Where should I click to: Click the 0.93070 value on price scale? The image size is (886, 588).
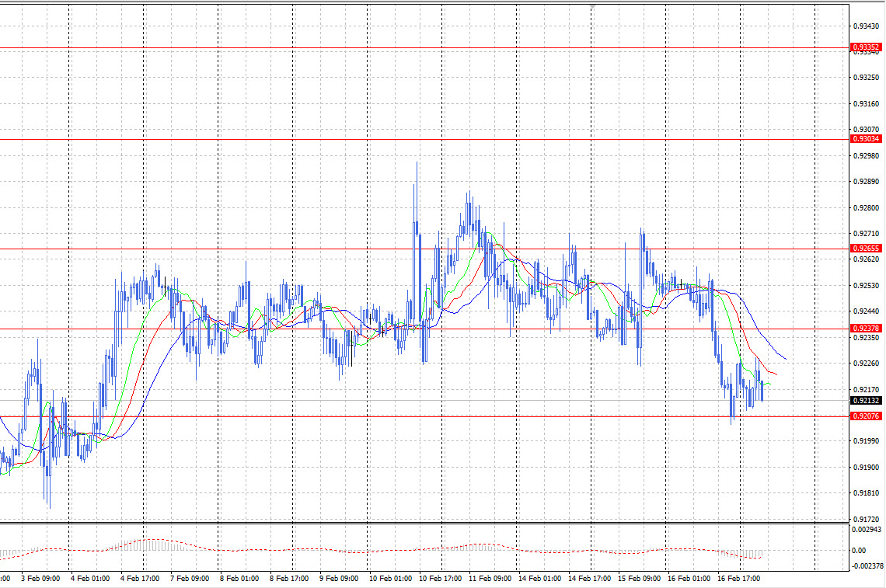[866, 130]
